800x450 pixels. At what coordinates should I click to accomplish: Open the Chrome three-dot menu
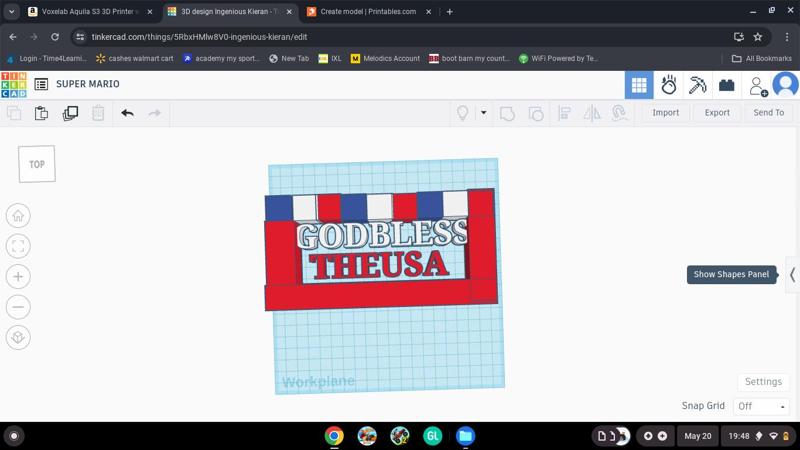[787, 37]
